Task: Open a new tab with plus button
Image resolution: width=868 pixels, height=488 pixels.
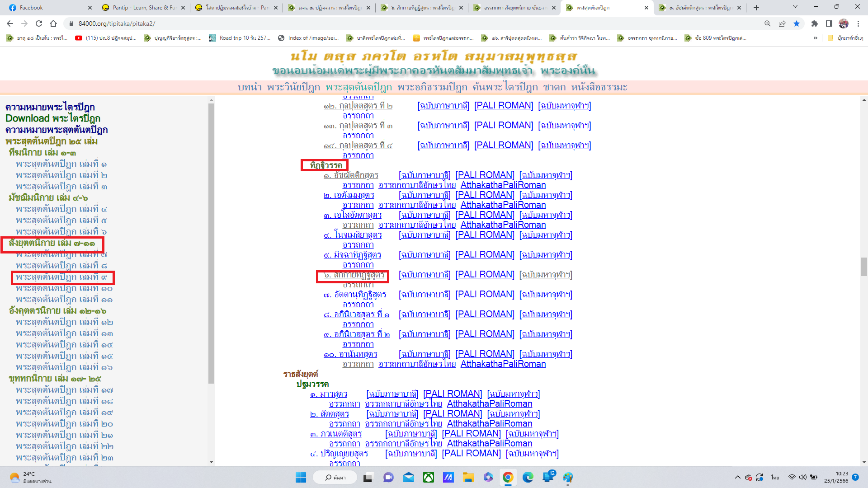Action: [756, 8]
